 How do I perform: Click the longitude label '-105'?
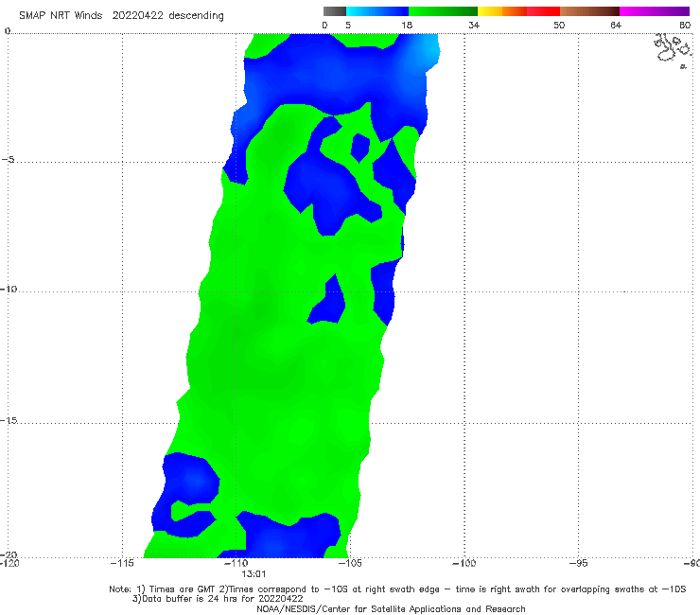pos(350,563)
